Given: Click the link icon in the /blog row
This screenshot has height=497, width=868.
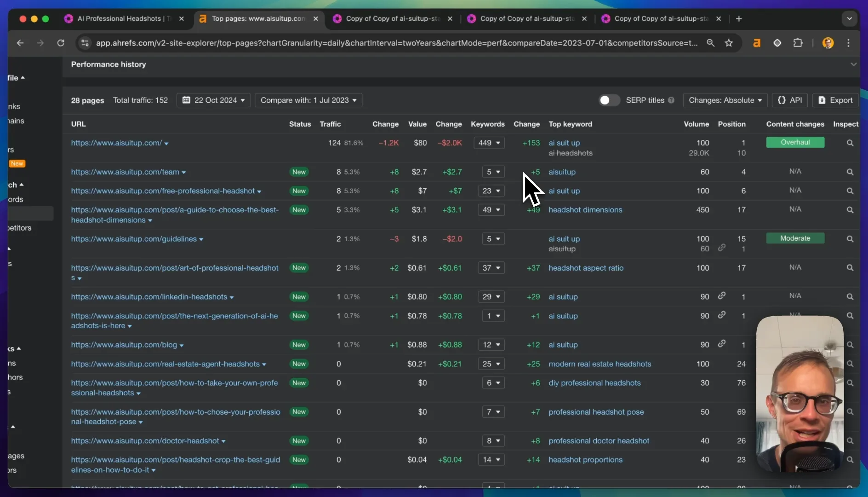Looking at the screenshot, I should click(722, 343).
